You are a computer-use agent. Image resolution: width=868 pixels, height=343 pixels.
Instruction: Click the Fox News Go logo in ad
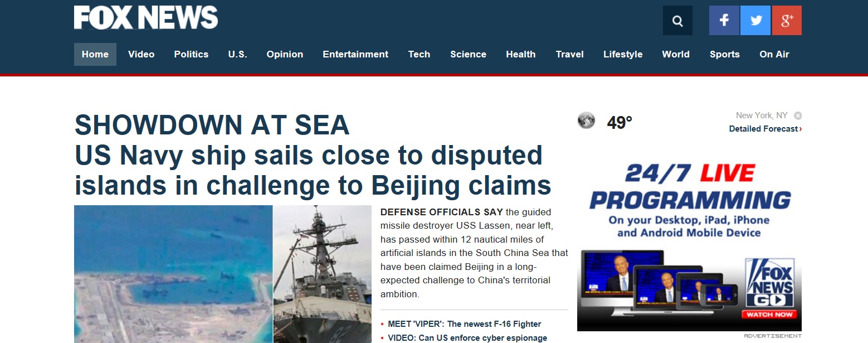tap(769, 283)
